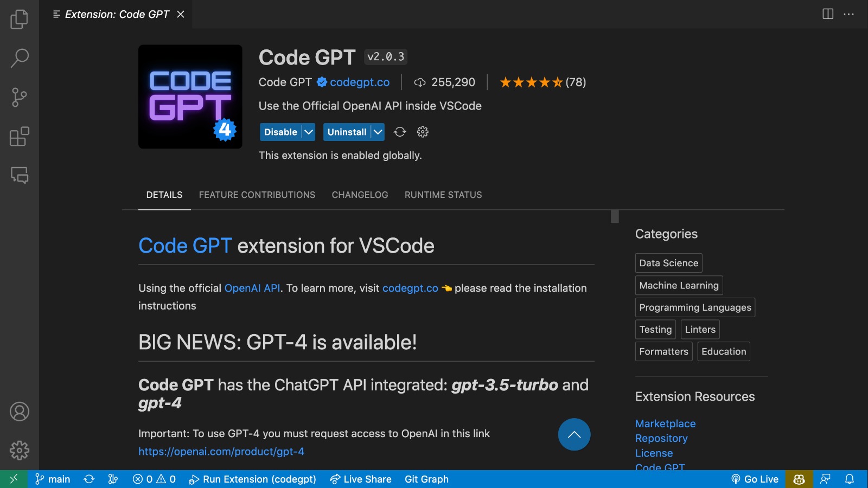Synchronize changes via status bar sync icon

(89, 479)
